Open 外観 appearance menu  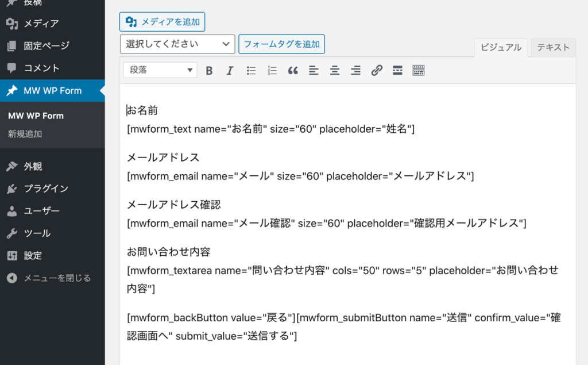(52, 166)
